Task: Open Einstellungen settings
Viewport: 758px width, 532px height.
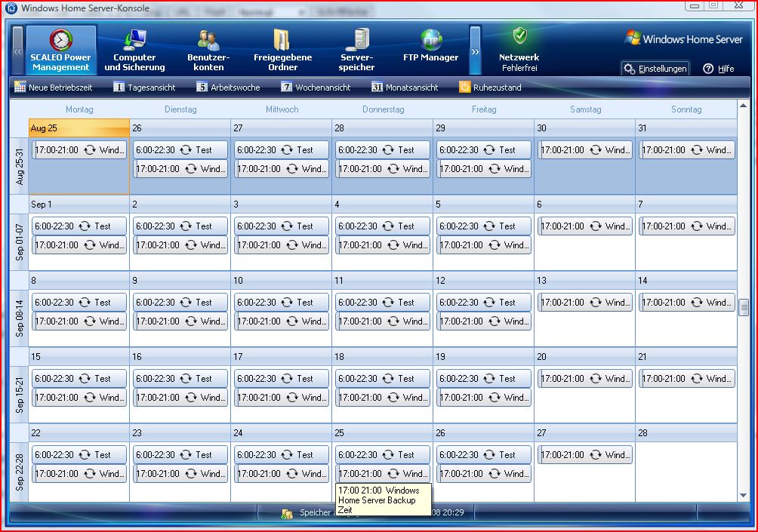Action: (x=655, y=69)
